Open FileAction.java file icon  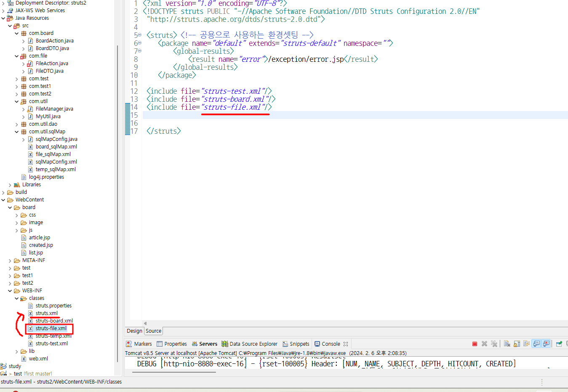tap(30, 64)
